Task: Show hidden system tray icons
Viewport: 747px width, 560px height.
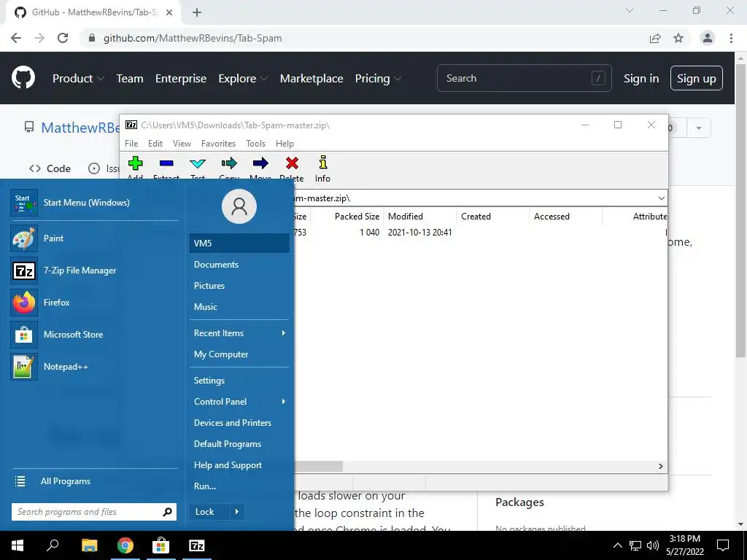Action: coord(617,545)
